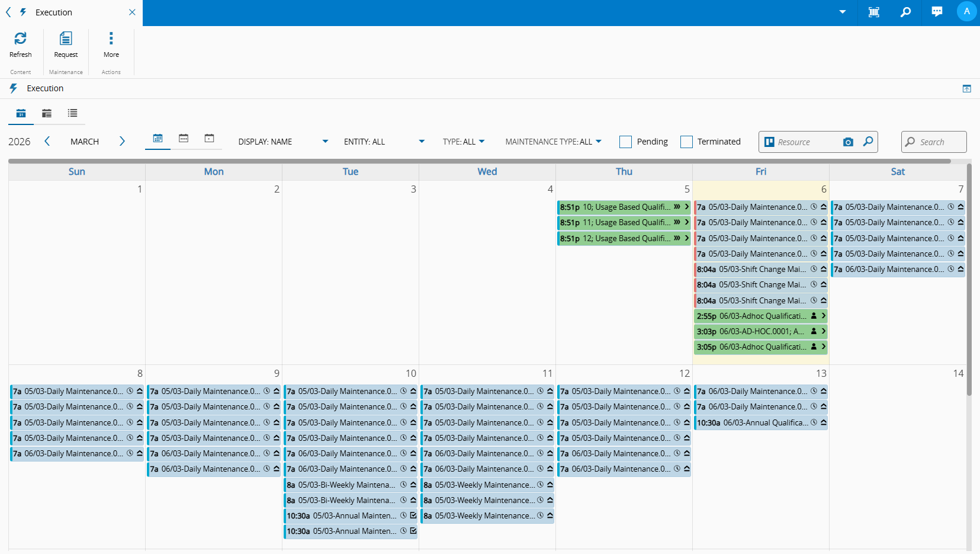Open the global search magnifier in header
The width and height of the screenshot is (980, 554).
[905, 12]
